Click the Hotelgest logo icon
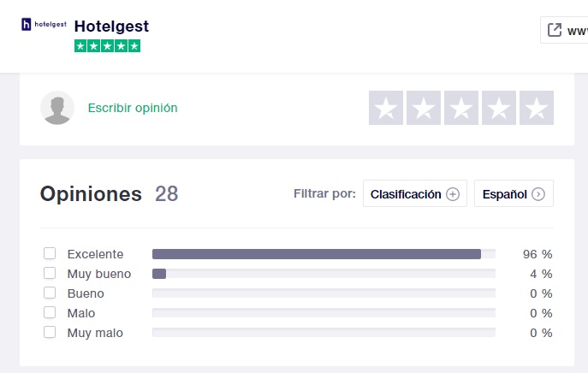 tap(45, 25)
